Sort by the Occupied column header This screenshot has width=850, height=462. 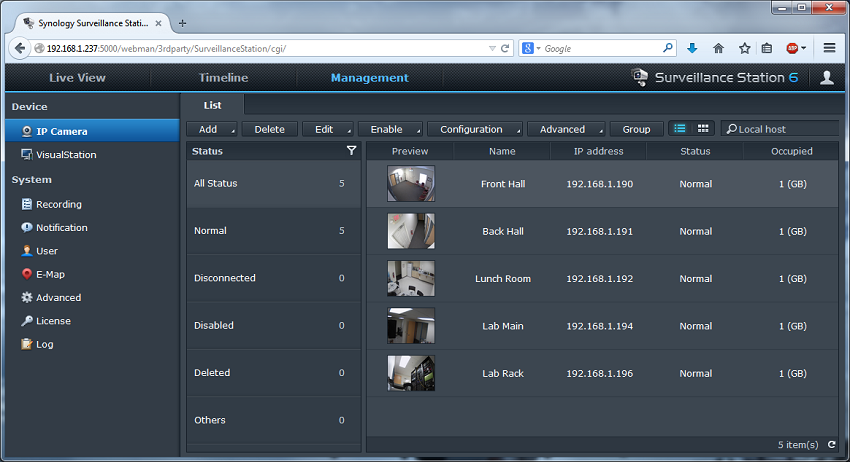coord(791,151)
